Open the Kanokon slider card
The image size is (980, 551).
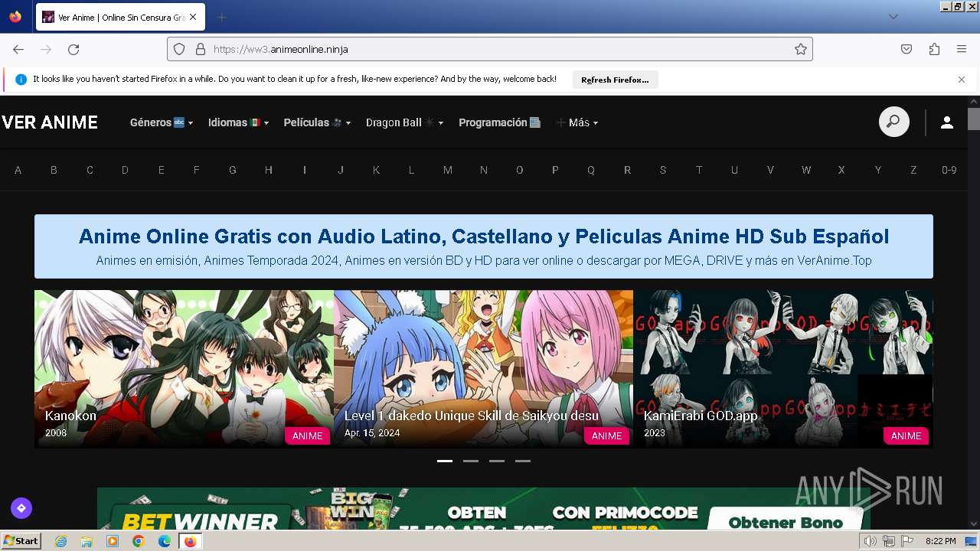click(x=184, y=369)
